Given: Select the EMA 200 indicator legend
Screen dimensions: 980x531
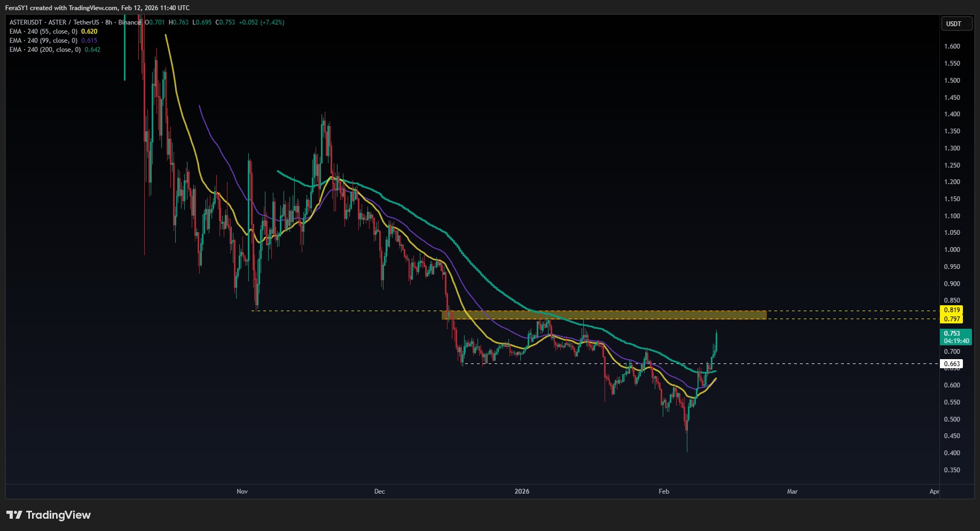Looking at the screenshot, I should (x=54, y=50).
